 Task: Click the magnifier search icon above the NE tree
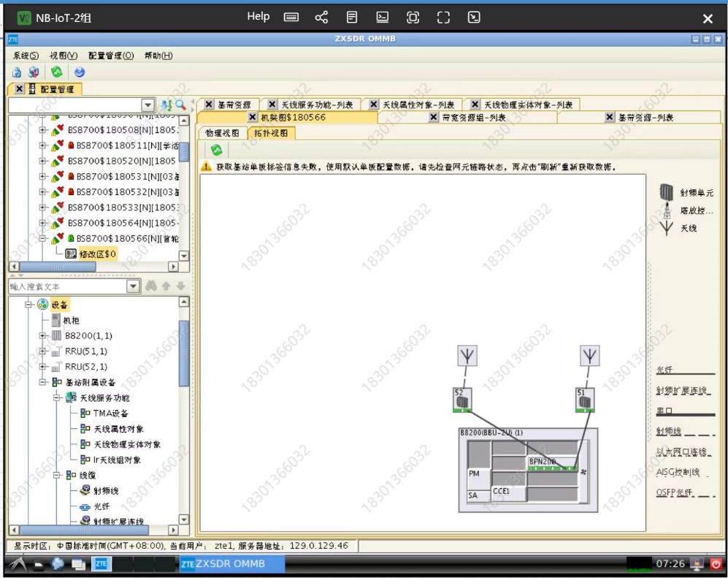tap(180, 105)
